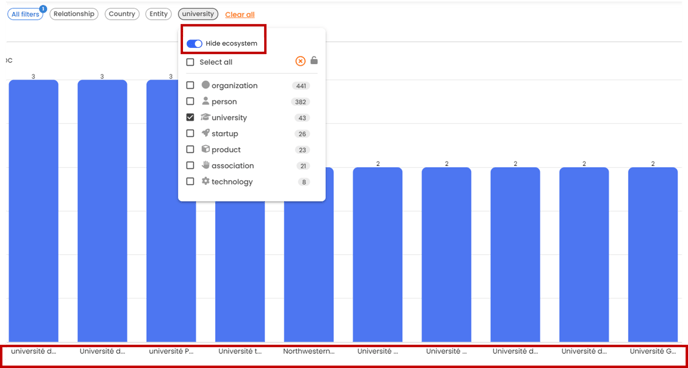Click the organization circle icon
The width and height of the screenshot is (688, 368).
tap(205, 85)
